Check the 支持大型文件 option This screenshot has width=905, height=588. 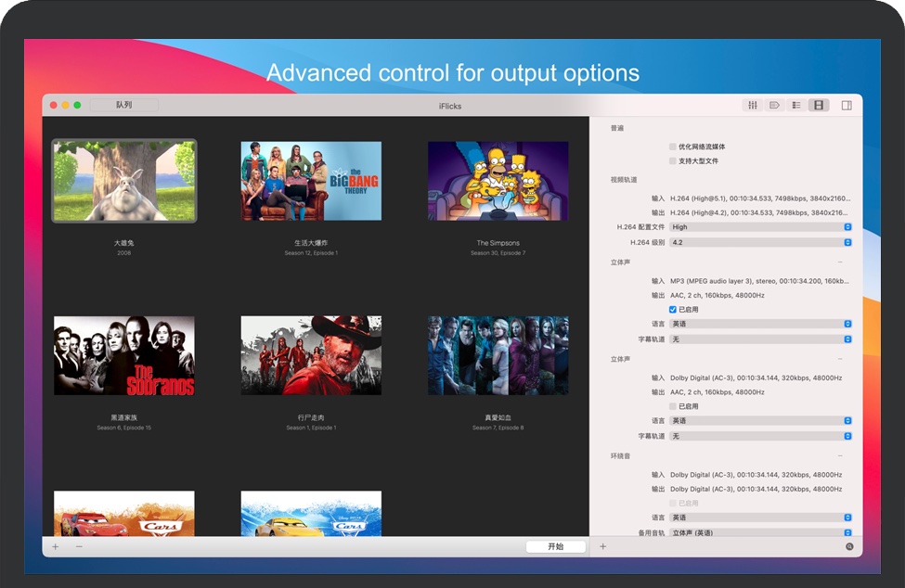pos(673,161)
